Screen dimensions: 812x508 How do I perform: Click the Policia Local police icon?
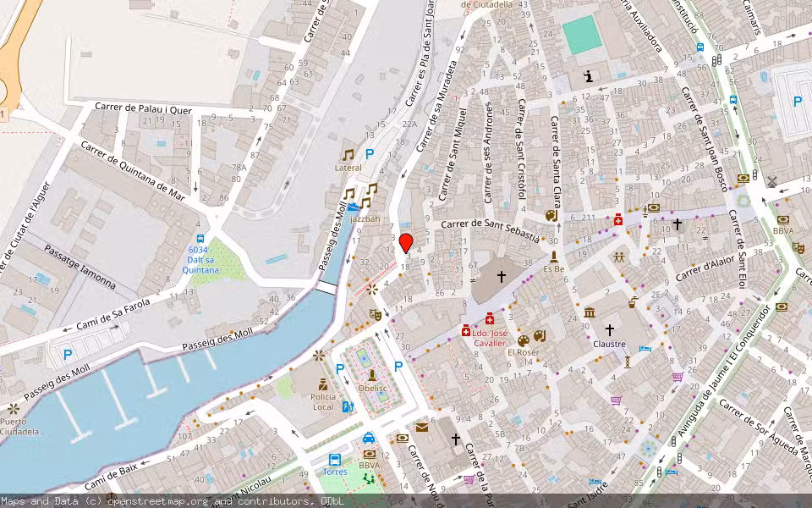(323, 384)
